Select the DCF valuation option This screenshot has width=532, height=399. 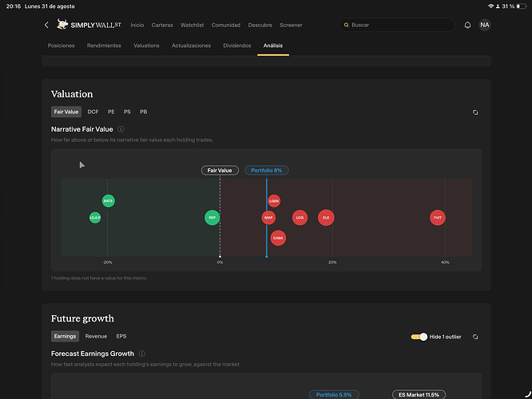[93, 112]
